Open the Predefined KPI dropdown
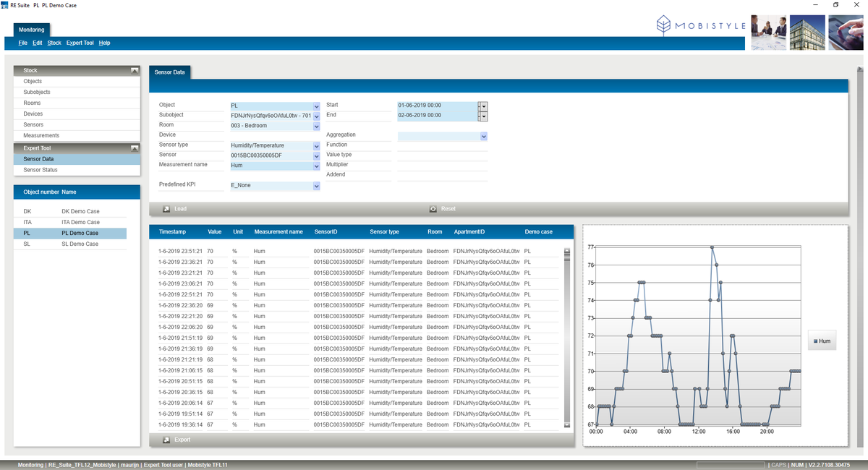The image size is (868, 470). click(x=316, y=186)
